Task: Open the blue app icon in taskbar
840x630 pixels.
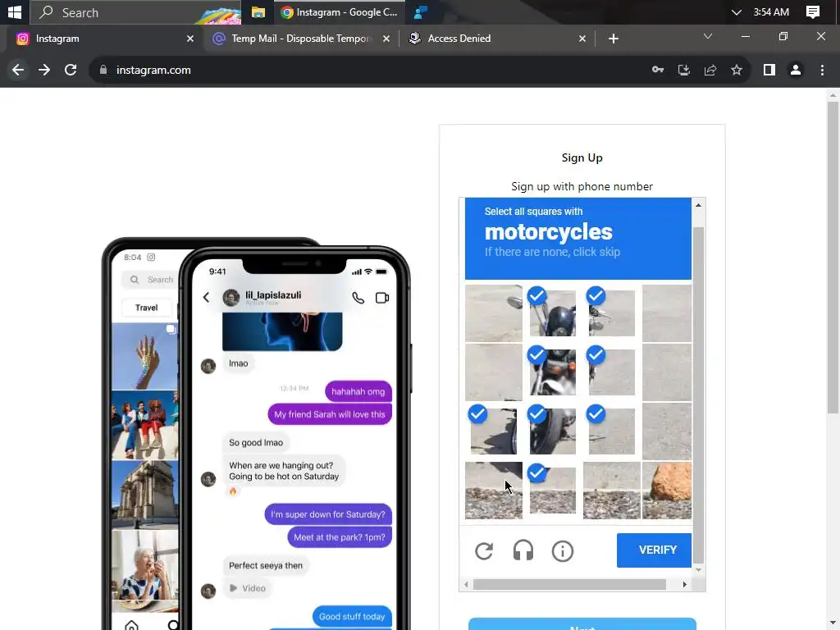Action: [421, 11]
